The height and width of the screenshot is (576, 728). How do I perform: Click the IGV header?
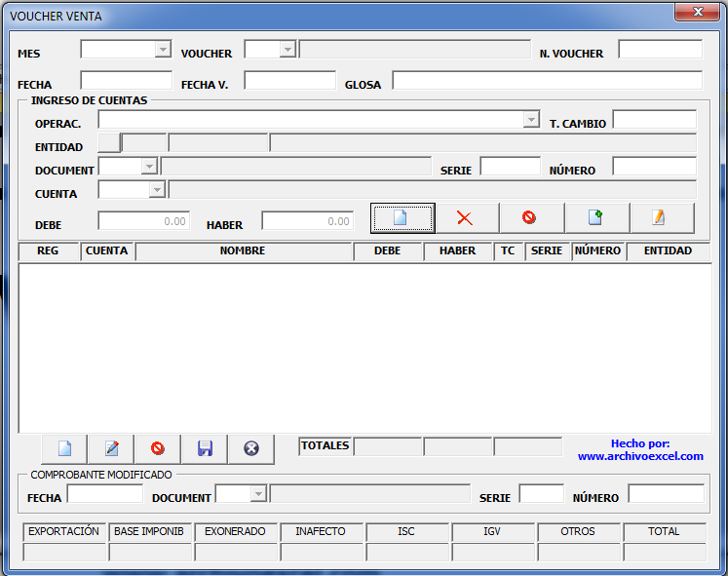(492, 532)
